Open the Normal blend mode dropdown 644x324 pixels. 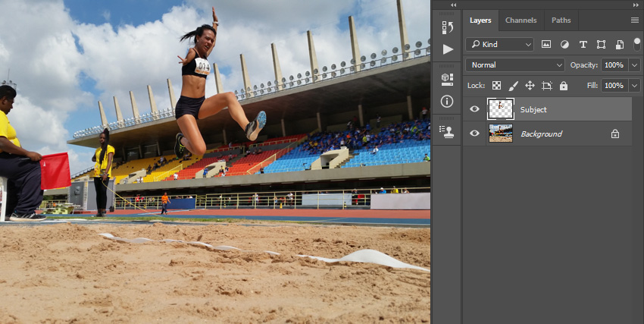click(x=515, y=65)
